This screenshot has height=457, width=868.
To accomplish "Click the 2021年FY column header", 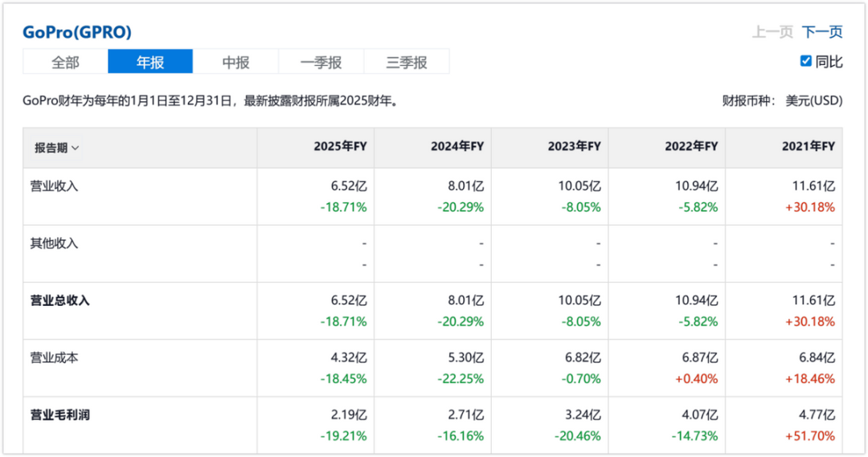I will coord(808,147).
